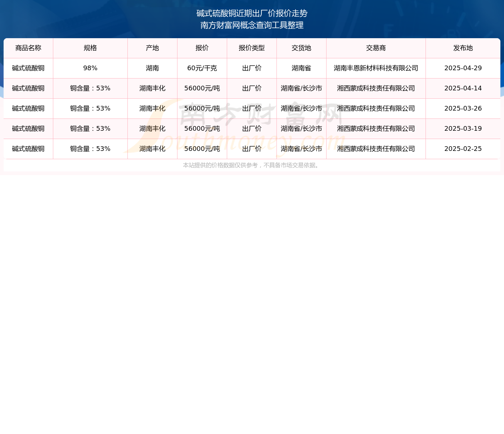Click the 发布地 column header

(x=463, y=48)
